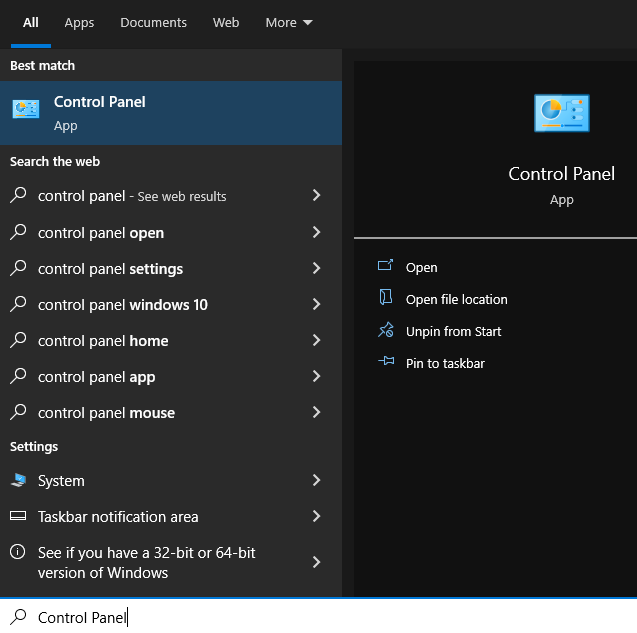Click the 'control panel app' suggestion
The height and width of the screenshot is (633, 637).
[x=171, y=376]
